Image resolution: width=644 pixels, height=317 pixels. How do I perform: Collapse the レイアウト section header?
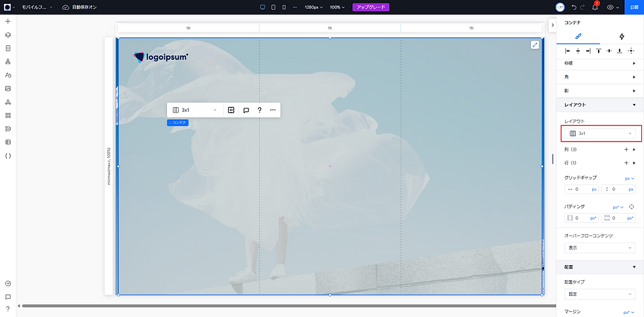600,105
